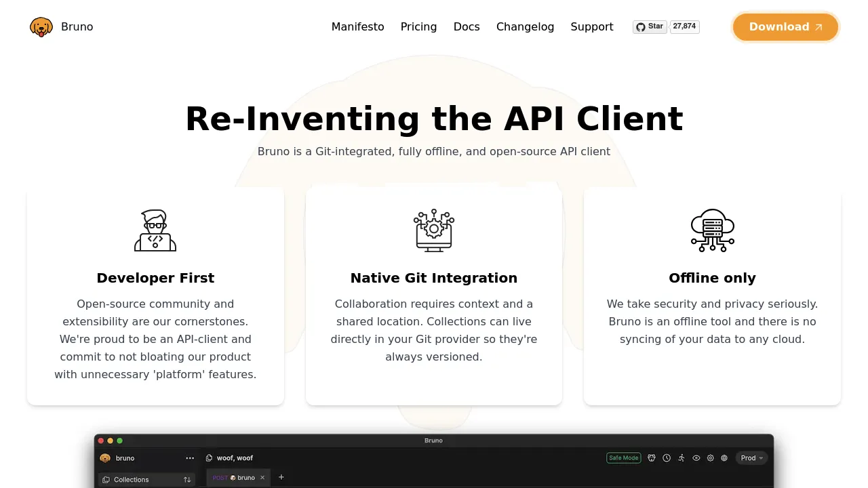Click the Developer First coder icon
868x488 pixels.
(x=155, y=230)
